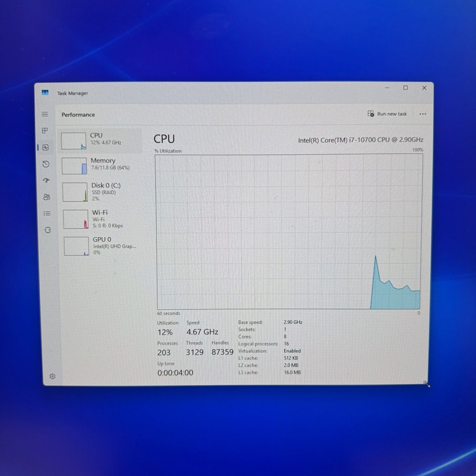The image size is (476, 476).
Task: Open the hamburger navigation menu
Action: click(45, 114)
